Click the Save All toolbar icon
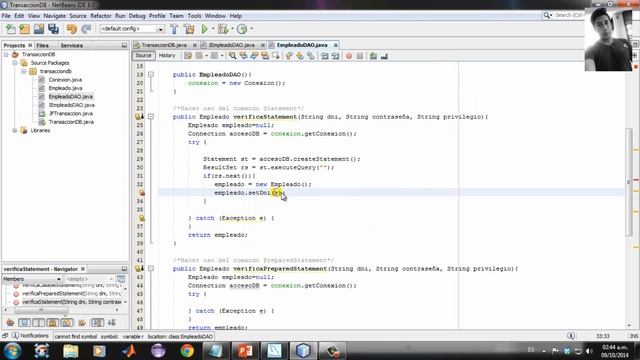The width and height of the screenshot is (640, 360). pos(53,29)
